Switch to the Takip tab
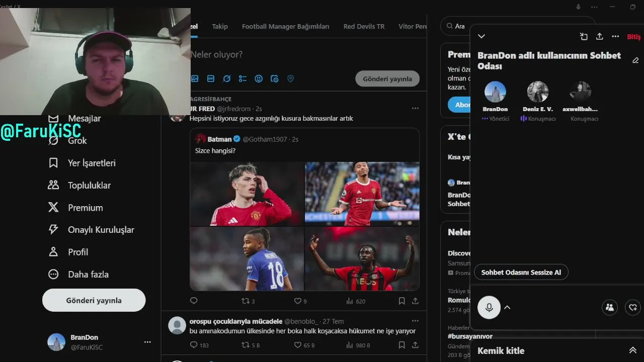644x362 pixels. click(x=220, y=26)
